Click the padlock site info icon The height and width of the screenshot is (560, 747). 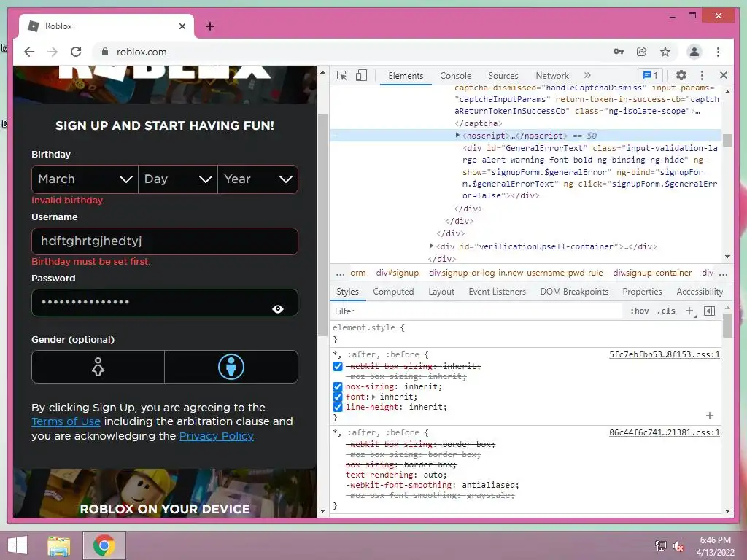point(105,52)
